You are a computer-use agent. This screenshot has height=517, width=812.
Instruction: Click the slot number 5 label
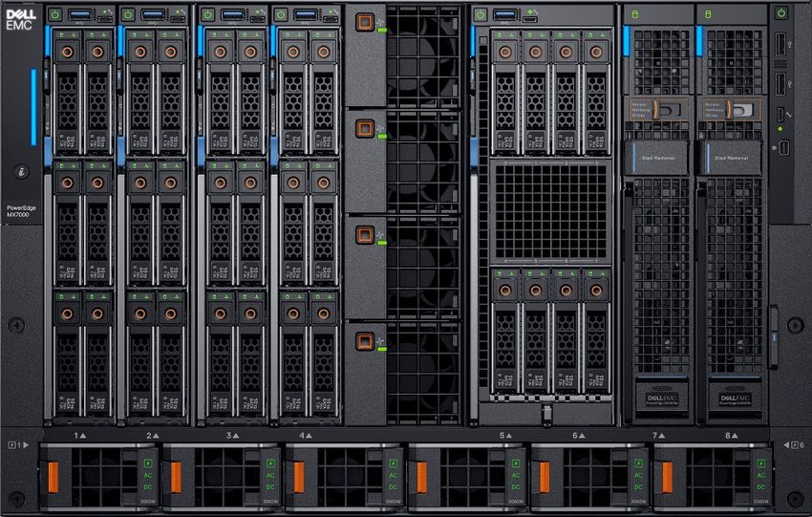505,436
